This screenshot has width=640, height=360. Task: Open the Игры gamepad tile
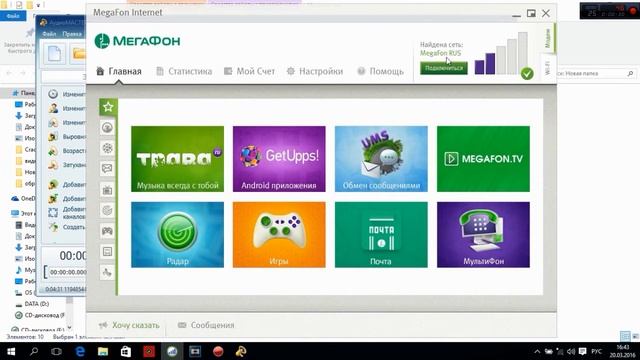279,235
